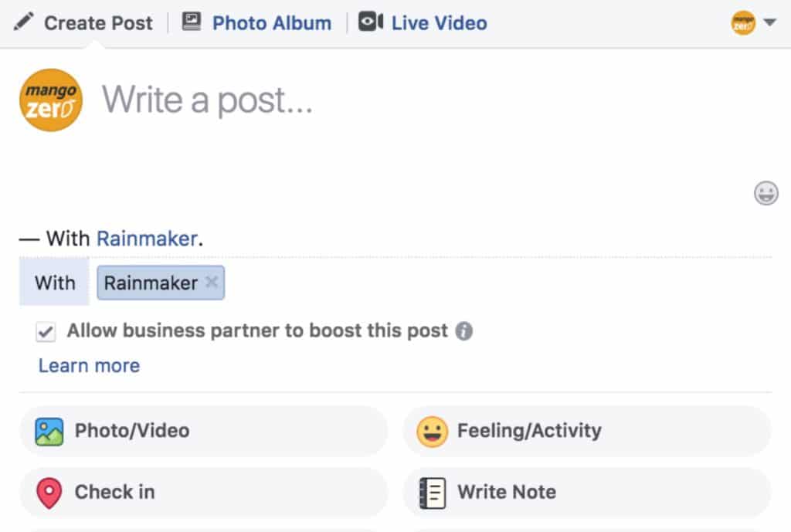
Task: Click the pencil icon beside Create Post
Action: click(24, 22)
